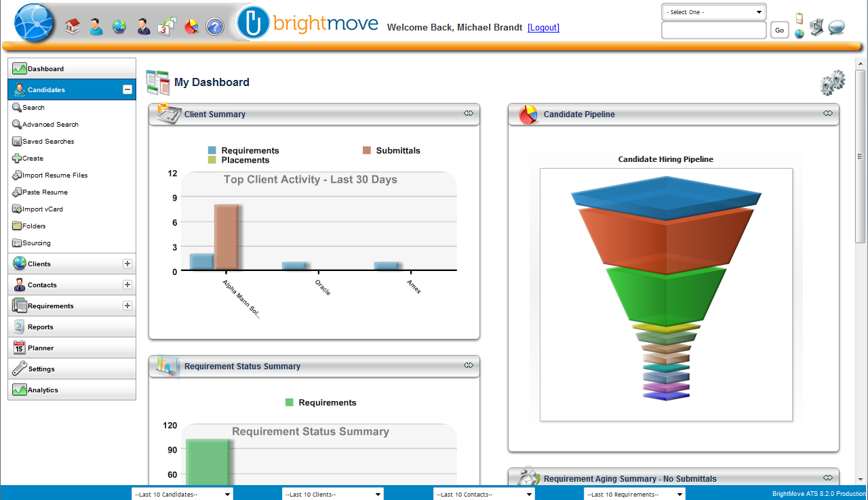868x500 pixels.
Task: Click the brown Submittals legend swatch
Action: point(367,150)
